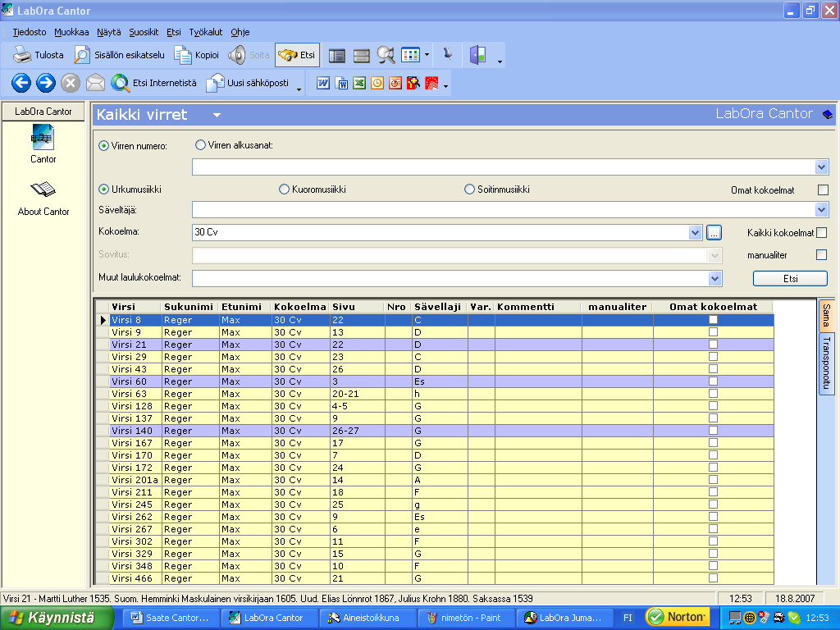Click the blue book icon beside LabOra Cantor
The image size is (840, 630).
point(827,114)
